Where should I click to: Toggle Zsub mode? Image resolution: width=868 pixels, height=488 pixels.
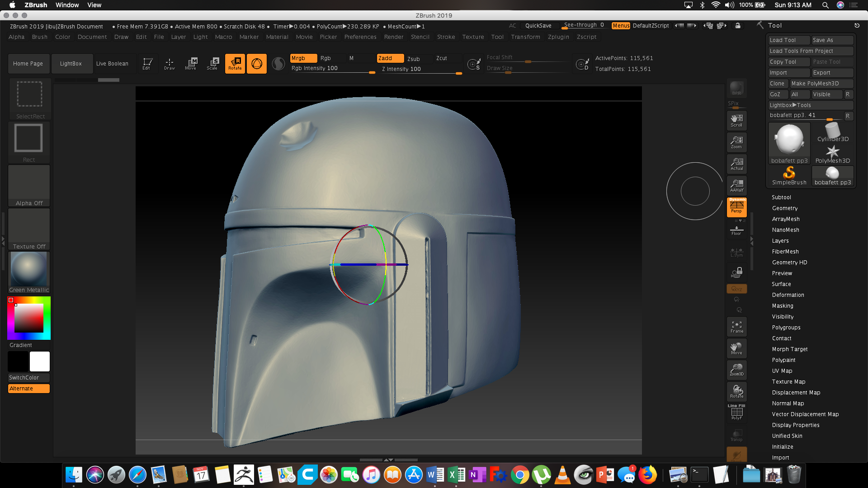click(419, 59)
